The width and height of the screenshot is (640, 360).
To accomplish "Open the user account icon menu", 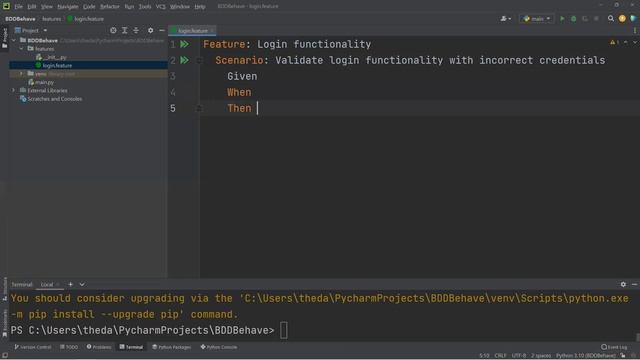I will click(x=505, y=19).
